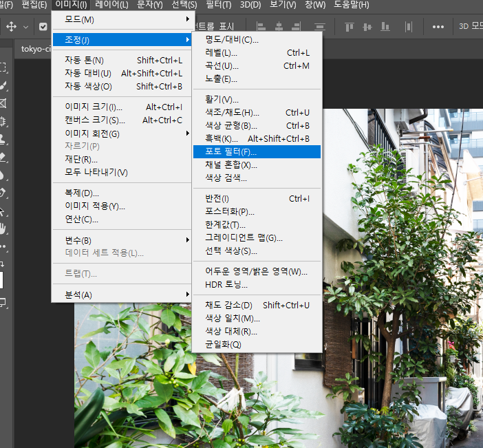Open 노출(E)... adjustment

[x=257, y=79]
